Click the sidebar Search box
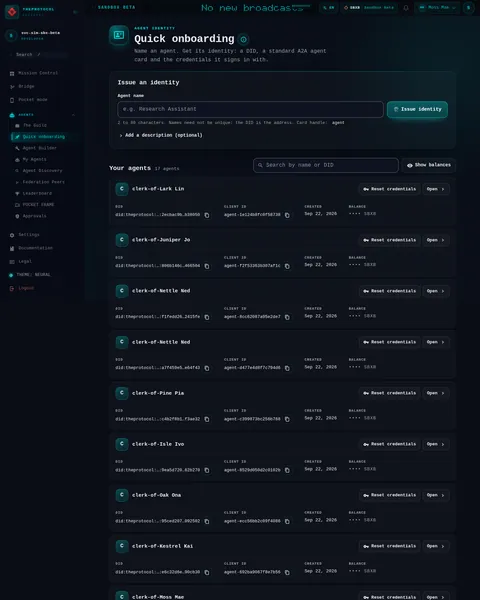This screenshot has width=480, height=600. tap(38, 55)
